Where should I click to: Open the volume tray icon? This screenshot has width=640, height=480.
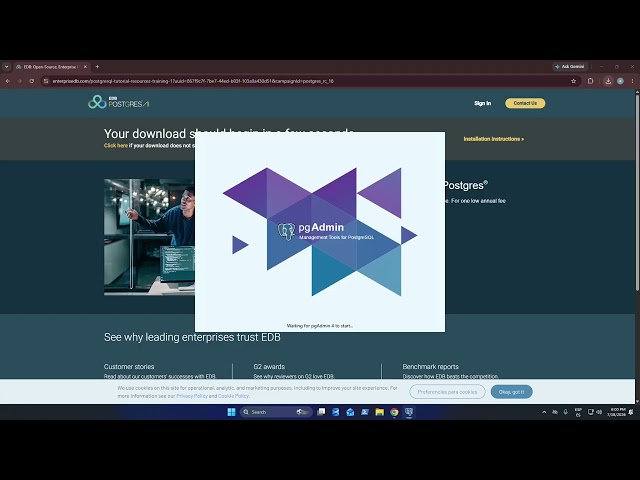599,412
